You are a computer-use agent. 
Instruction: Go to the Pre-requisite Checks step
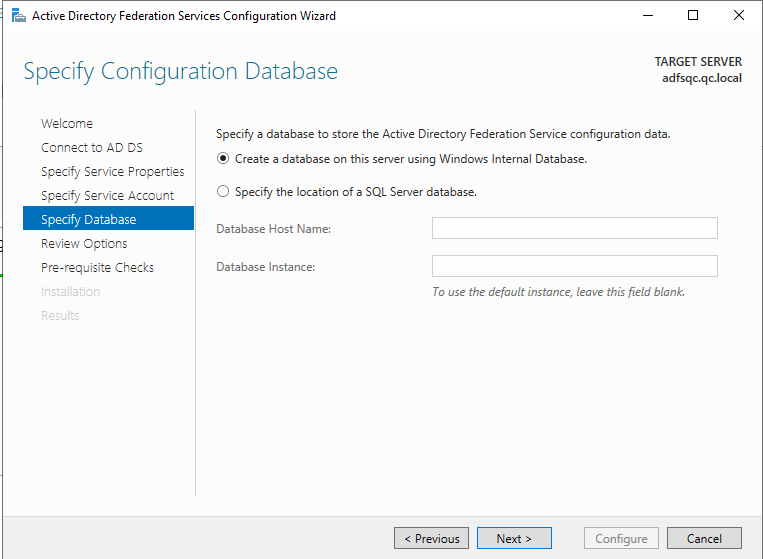pyautogui.click(x=97, y=268)
